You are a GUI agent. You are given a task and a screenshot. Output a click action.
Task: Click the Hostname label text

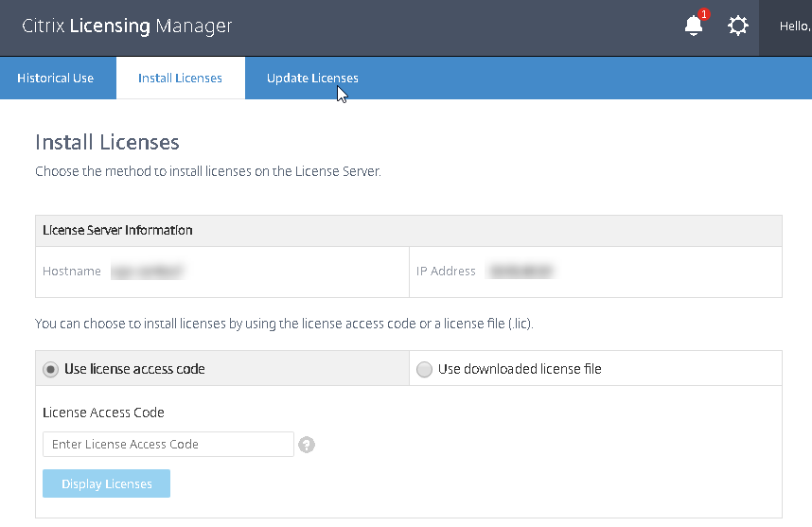(x=72, y=272)
